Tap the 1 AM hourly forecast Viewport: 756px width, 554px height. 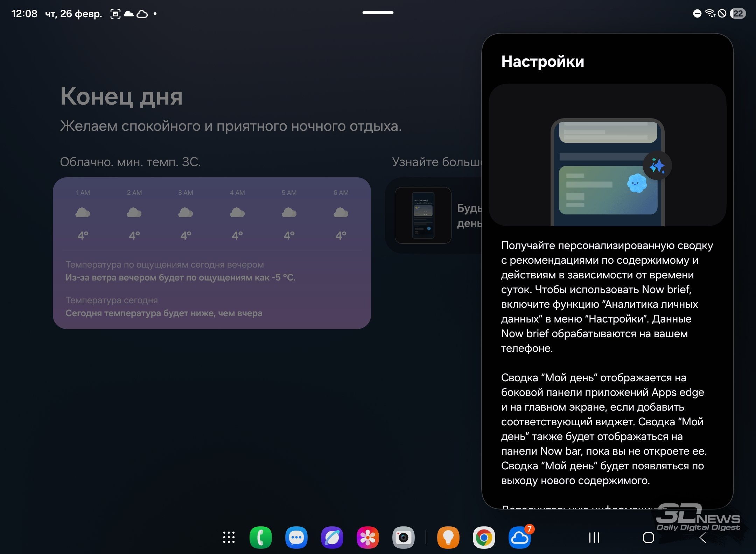(x=83, y=214)
